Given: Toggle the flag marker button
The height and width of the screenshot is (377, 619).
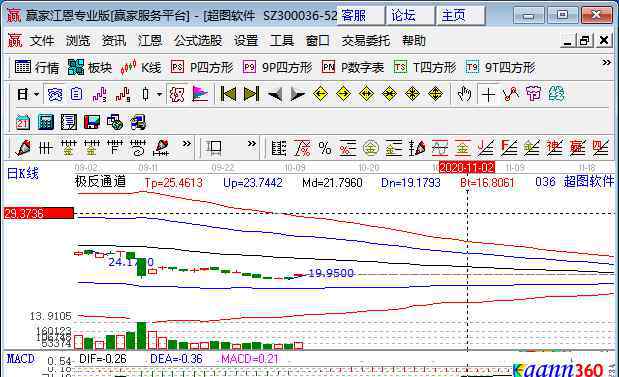Looking at the screenshot, I should coord(200,94).
